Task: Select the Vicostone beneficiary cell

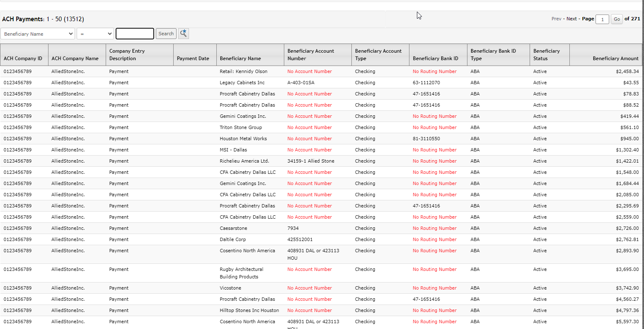Action: [x=230, y=288]
